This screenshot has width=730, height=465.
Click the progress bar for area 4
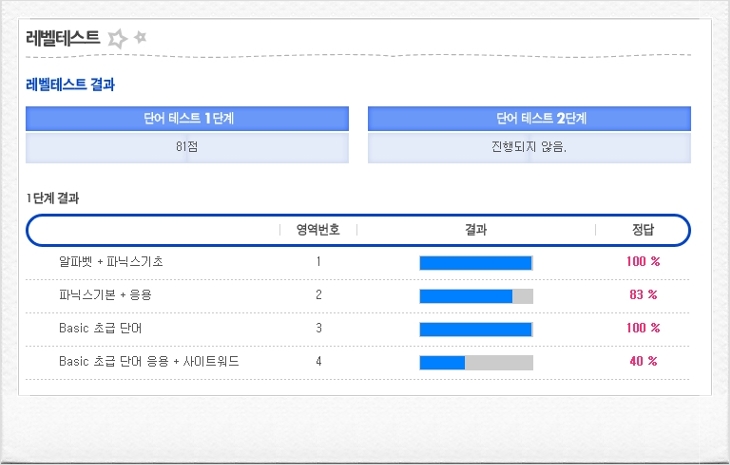pos(476,362)
